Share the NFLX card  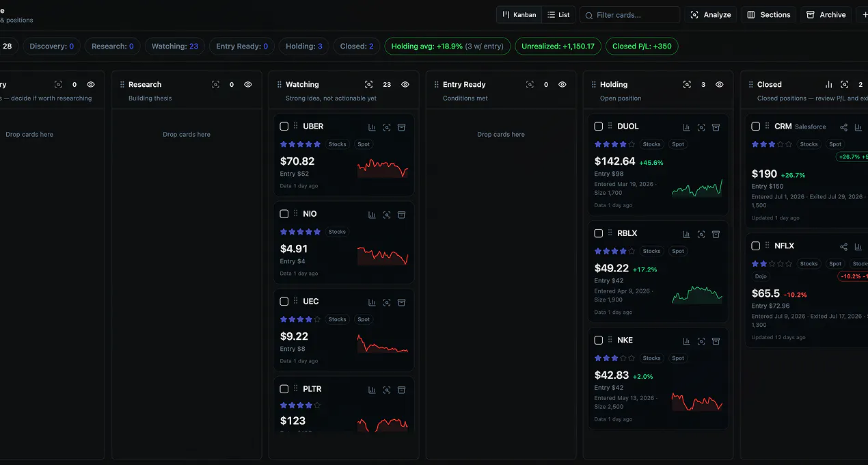(843, 246)
